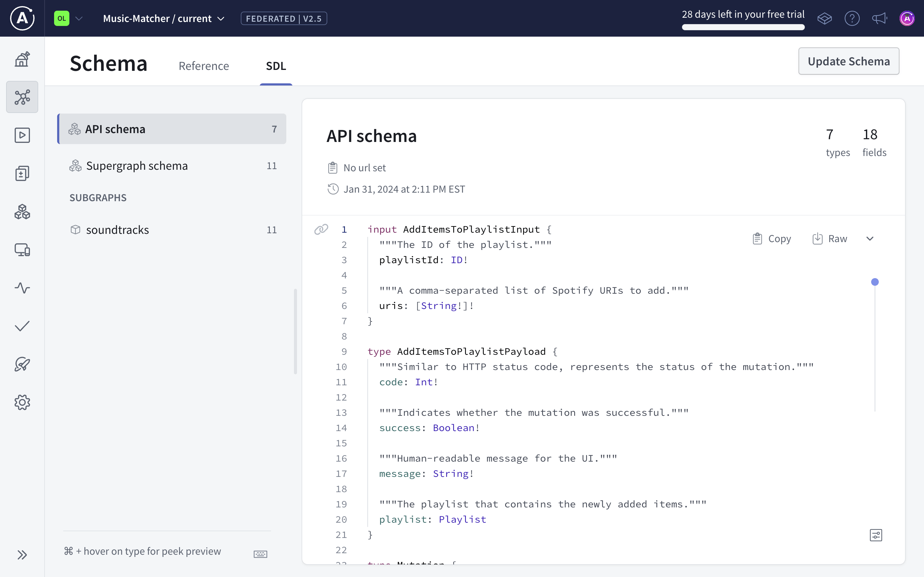Open Explorer with the play button icon
This screenshot has height=577, width=924.
tap(22, 135)
